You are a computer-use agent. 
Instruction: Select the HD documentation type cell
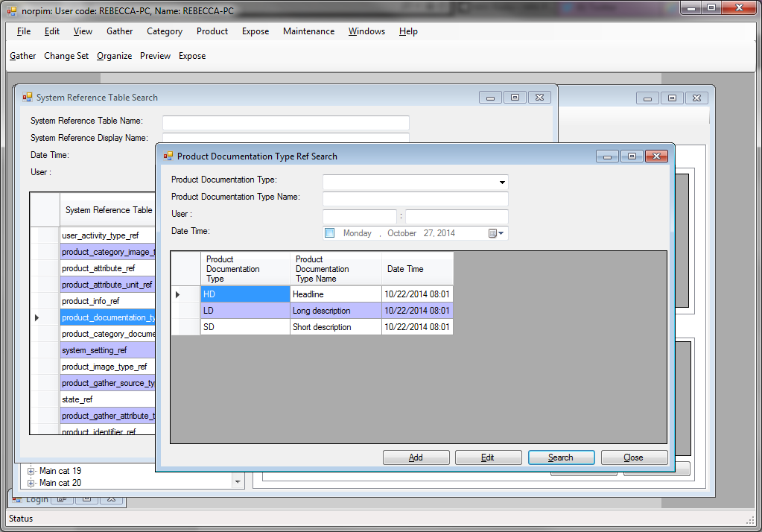coord(245,294)
